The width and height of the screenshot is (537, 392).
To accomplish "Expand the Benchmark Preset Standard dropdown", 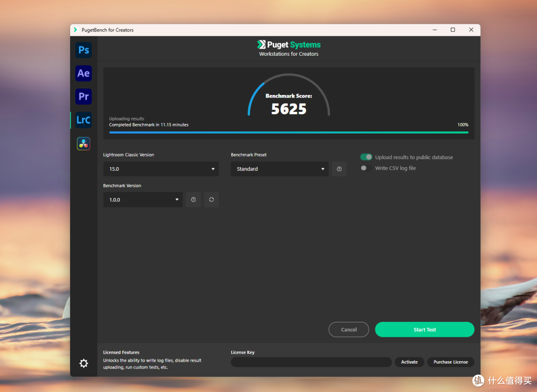I will pyautogui.click(x=279, y=169).
